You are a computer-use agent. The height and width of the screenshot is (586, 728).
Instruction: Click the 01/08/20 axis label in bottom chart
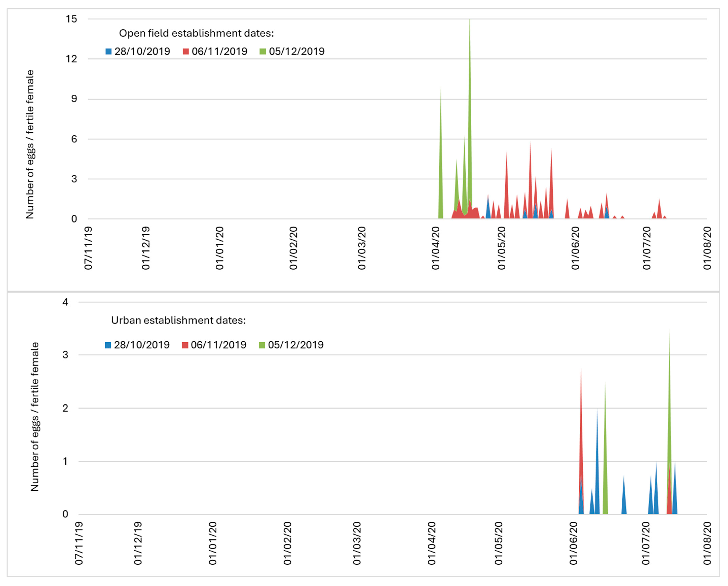coord(707,543)
